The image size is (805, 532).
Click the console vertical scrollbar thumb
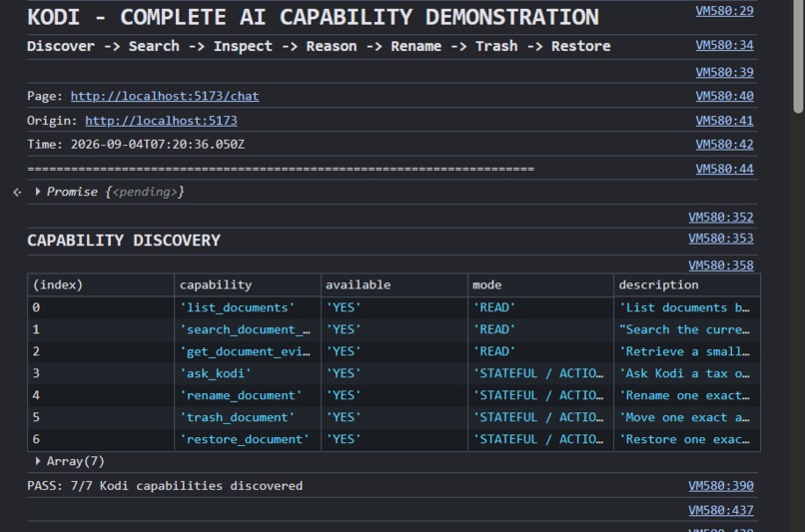[x=798, y=57]
